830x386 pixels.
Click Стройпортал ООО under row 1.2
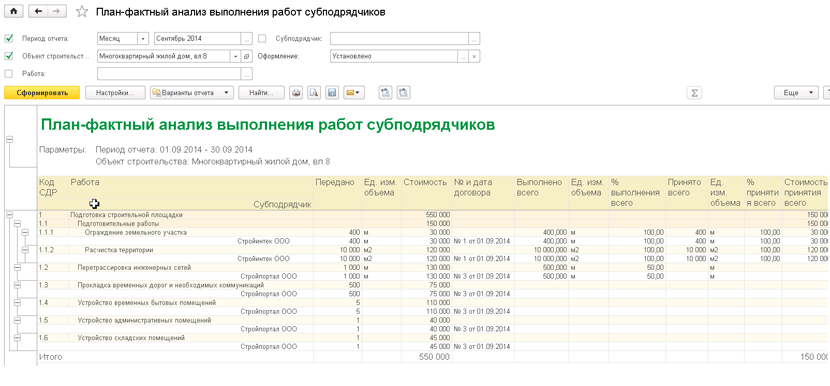269,276
